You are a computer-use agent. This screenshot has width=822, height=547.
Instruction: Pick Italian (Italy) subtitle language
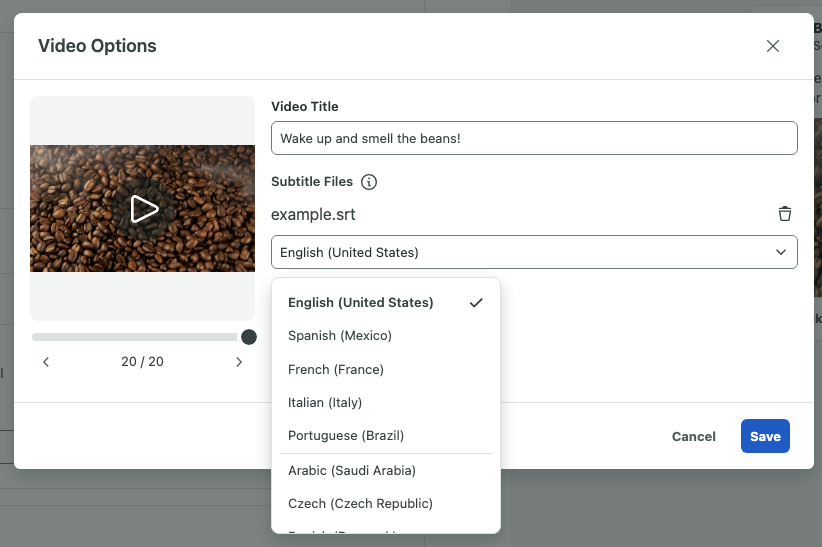point(386,402)
